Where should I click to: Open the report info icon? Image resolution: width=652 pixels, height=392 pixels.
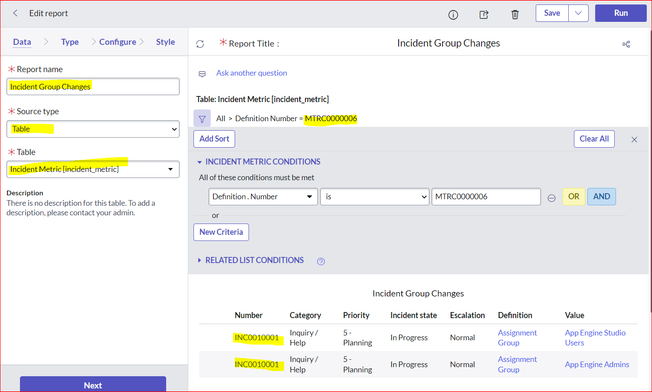[x=453, y=15]
